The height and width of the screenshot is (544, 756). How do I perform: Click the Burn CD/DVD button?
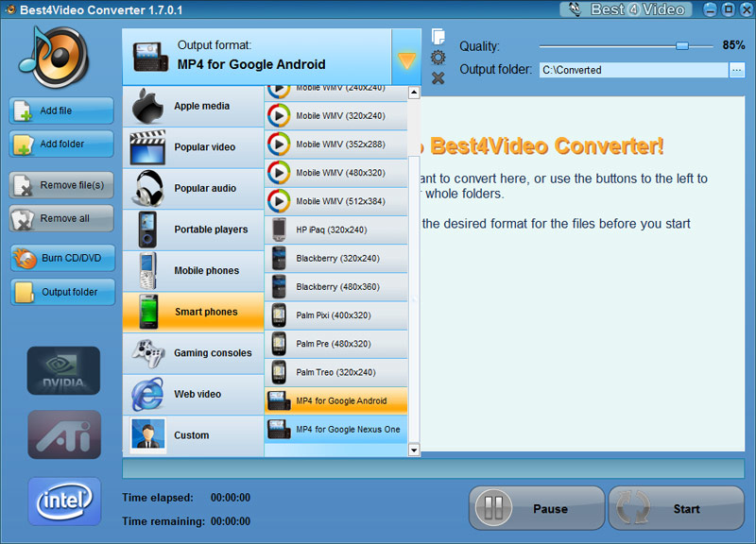[62, 258]
